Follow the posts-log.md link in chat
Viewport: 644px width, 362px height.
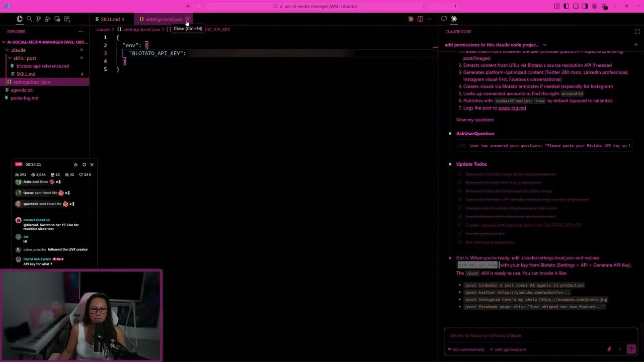[512, 108]
